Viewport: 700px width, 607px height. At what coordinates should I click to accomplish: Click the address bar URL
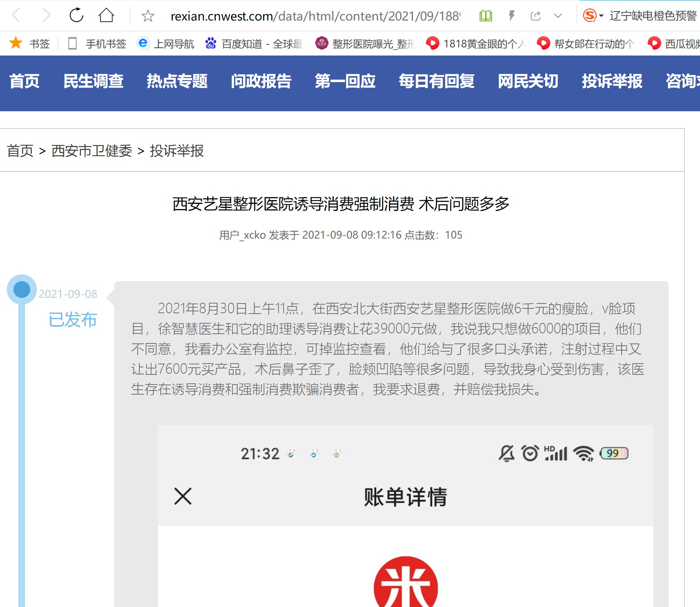coord(315,16)
